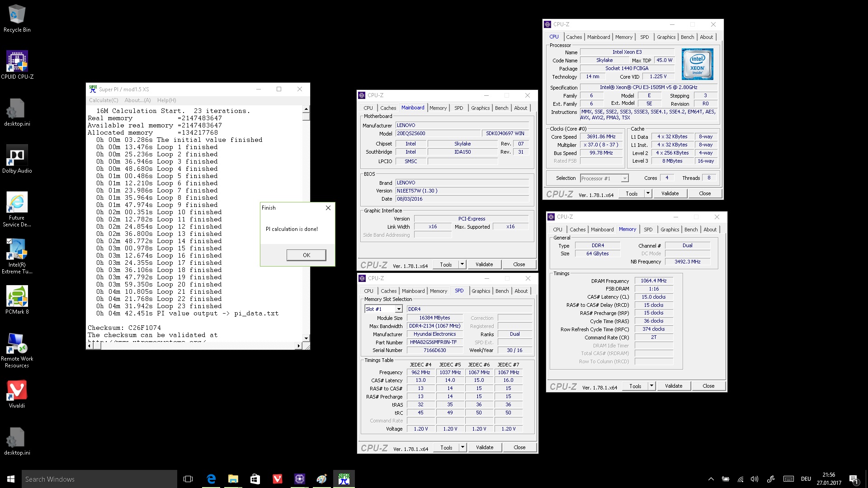Open About menu in Super PI
Screen dimensions: 868x488
click(137, 100)
